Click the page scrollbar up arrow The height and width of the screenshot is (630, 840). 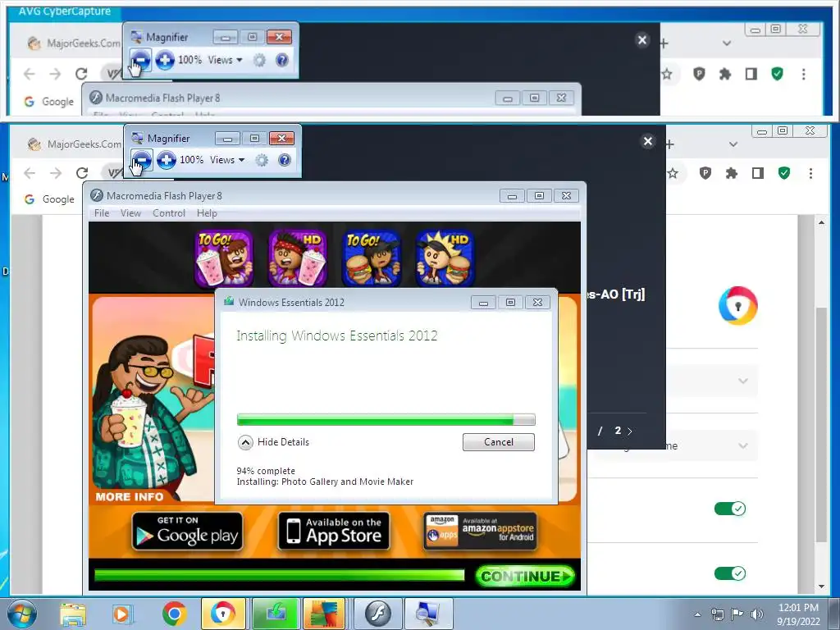pos(822,222)
